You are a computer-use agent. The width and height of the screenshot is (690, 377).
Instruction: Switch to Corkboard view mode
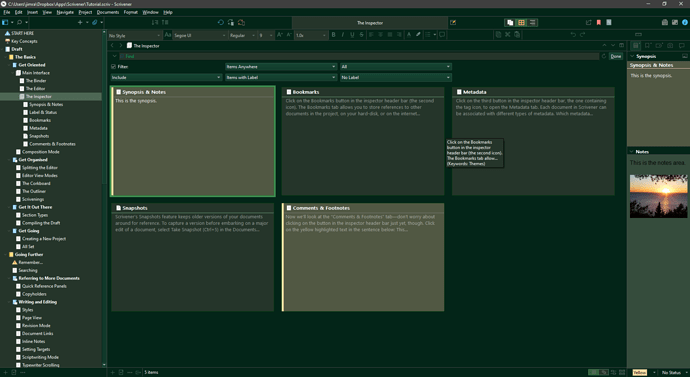click(521, 22)
